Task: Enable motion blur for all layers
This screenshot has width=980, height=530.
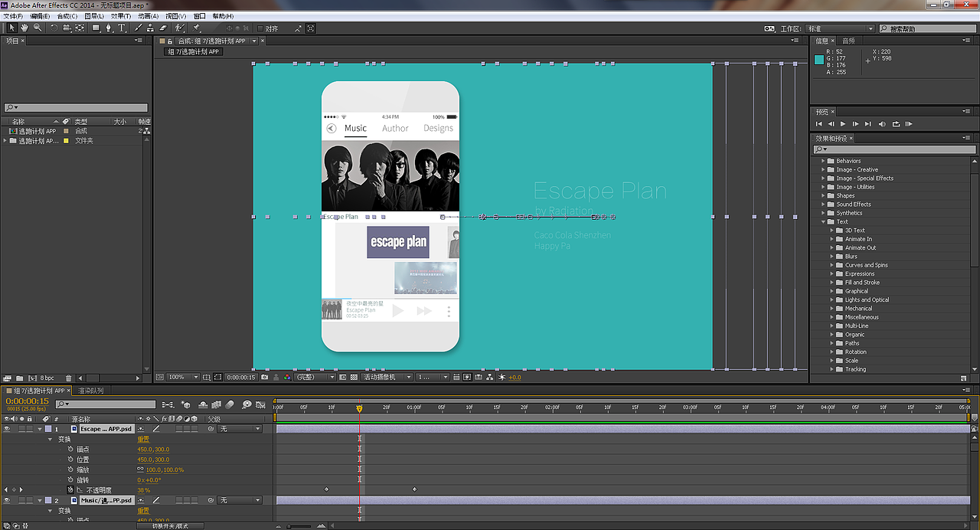Action: pyautogui.click(x=230, y=404)
